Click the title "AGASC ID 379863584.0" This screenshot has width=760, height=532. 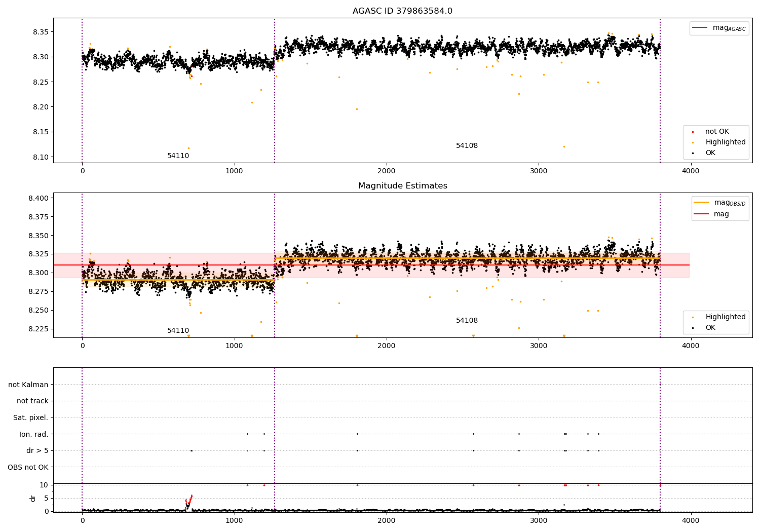coord(402,11)
